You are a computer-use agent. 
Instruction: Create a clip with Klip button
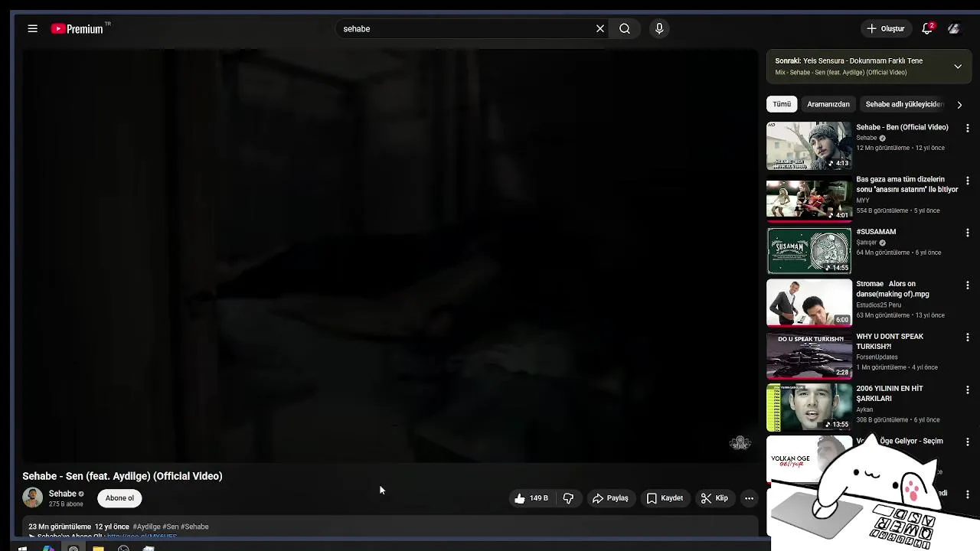[714, 498]
